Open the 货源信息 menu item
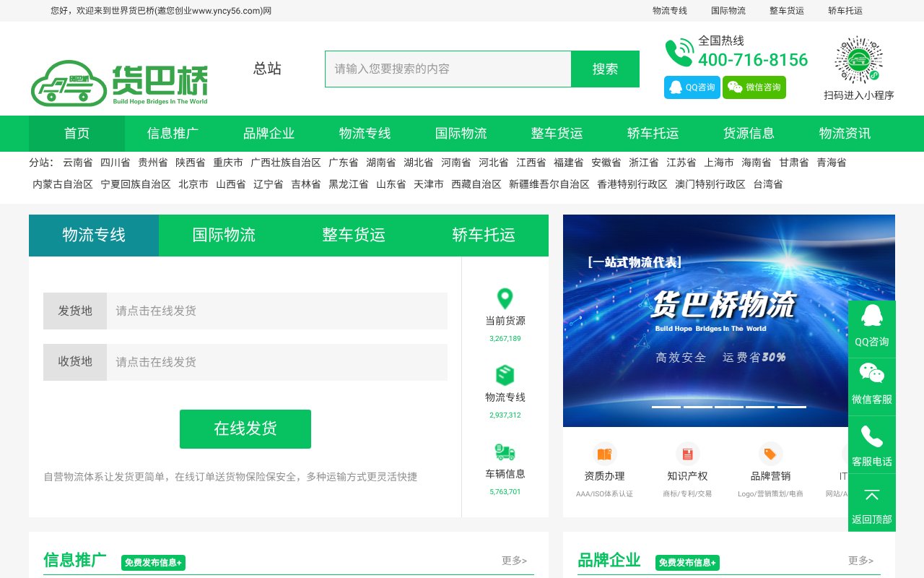This screenshot has width=924, height=578. (x=749, y=134)
